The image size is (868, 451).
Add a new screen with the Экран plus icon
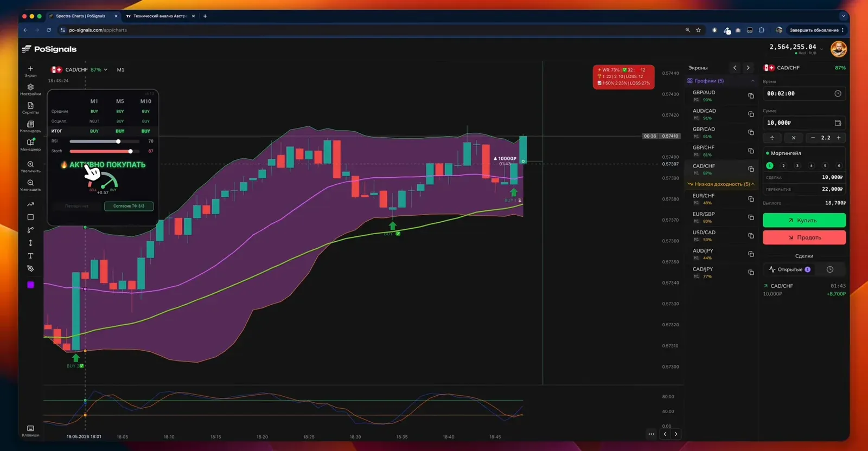pyautogui.click(x=30, y=71)
